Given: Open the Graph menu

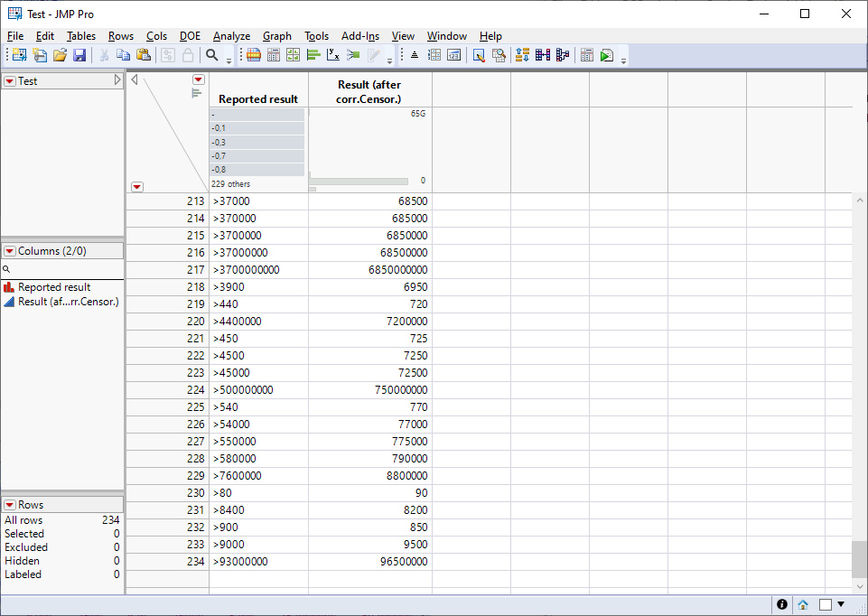Looking at the screenshot, I should 276,36.
